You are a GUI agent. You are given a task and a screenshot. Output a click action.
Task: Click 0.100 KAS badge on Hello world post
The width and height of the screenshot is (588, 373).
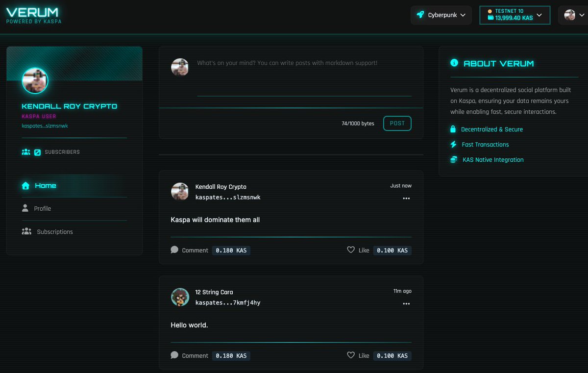point(392,355)
